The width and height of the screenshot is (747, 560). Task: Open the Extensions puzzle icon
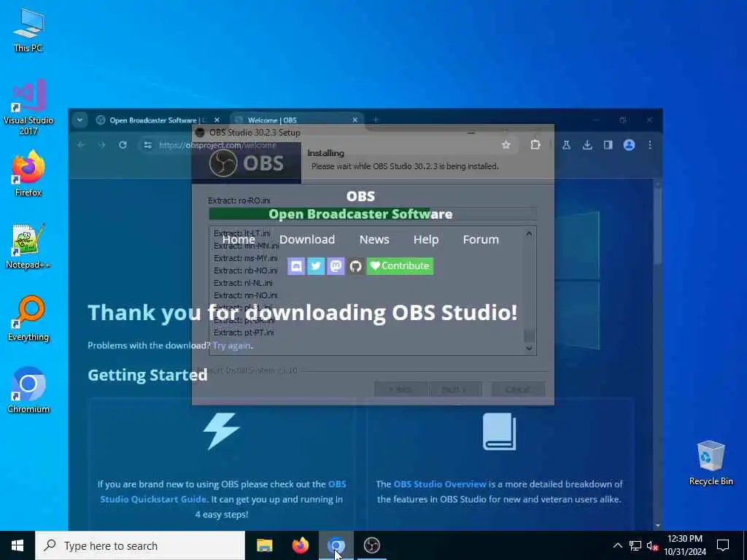pyautogui.click(x=535, y=145)
